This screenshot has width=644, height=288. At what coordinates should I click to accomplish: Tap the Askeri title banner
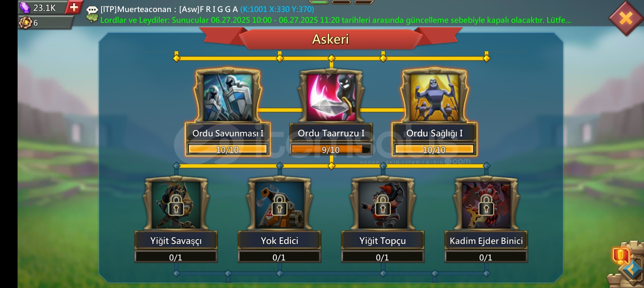click(330, 39)
